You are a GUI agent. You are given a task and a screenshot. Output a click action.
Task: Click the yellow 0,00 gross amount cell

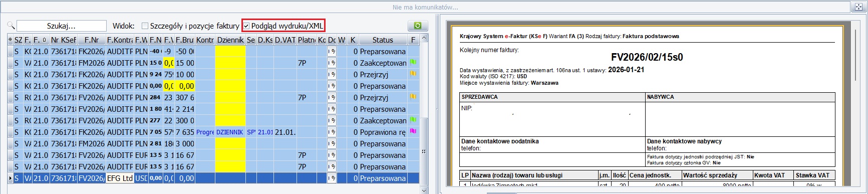pyautogui.click(x=185, y=86)
